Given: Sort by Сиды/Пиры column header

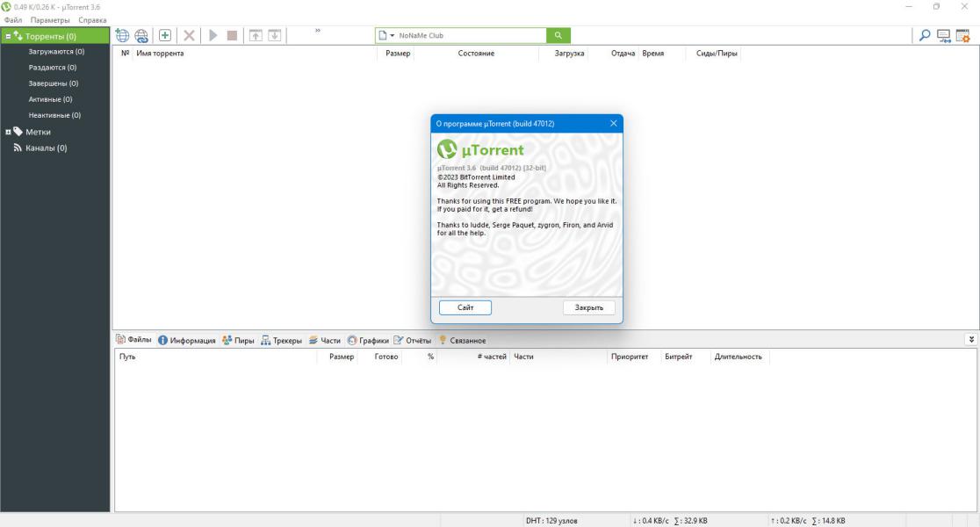Looking at the screenshot, I should click(717, 53).
